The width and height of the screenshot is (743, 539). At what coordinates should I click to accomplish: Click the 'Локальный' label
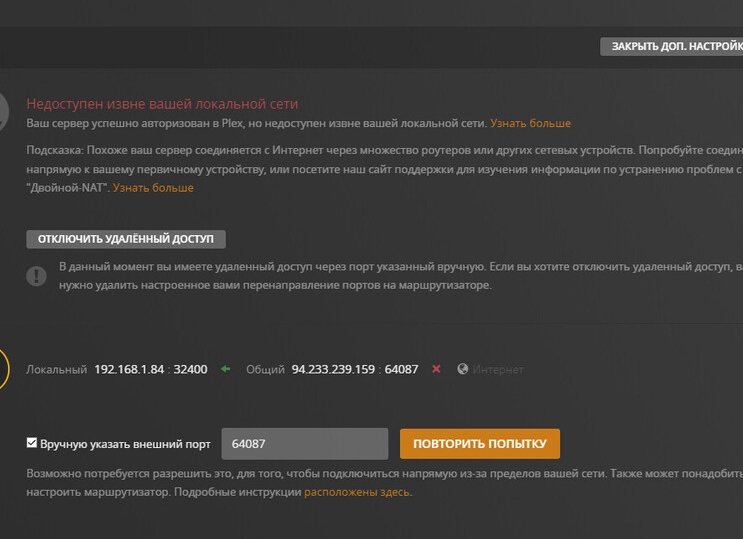[56, 369]
